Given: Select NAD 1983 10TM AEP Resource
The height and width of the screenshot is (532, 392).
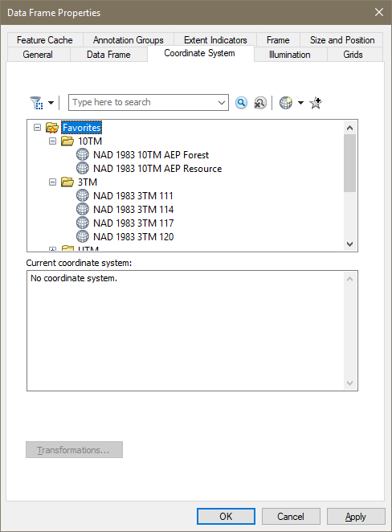Looking at the screenshot, I should (x=157, y=169).
